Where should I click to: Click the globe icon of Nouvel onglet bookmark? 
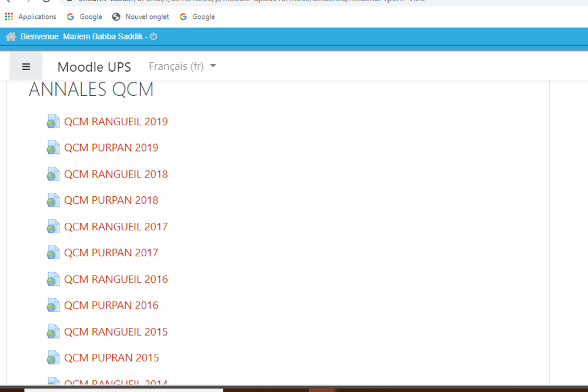(116, 16)
